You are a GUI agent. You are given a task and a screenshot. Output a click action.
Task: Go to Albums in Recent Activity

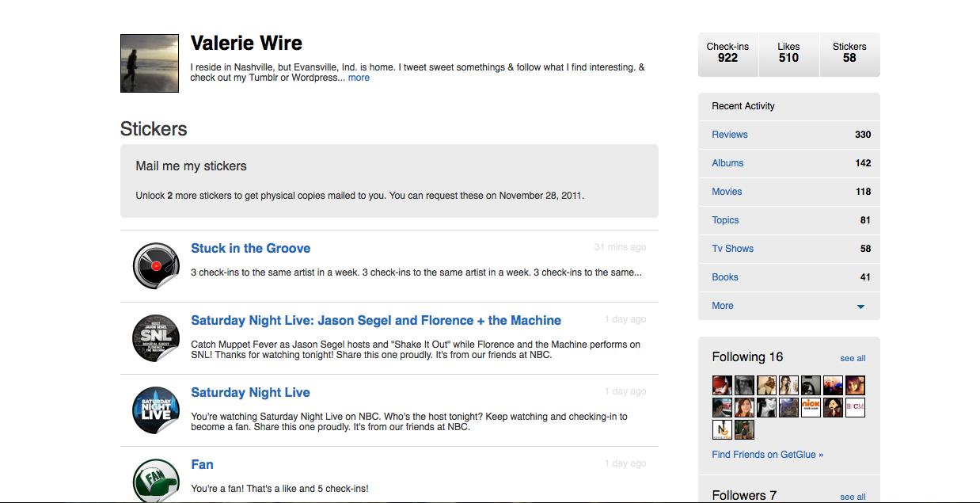tap(727, 163)
